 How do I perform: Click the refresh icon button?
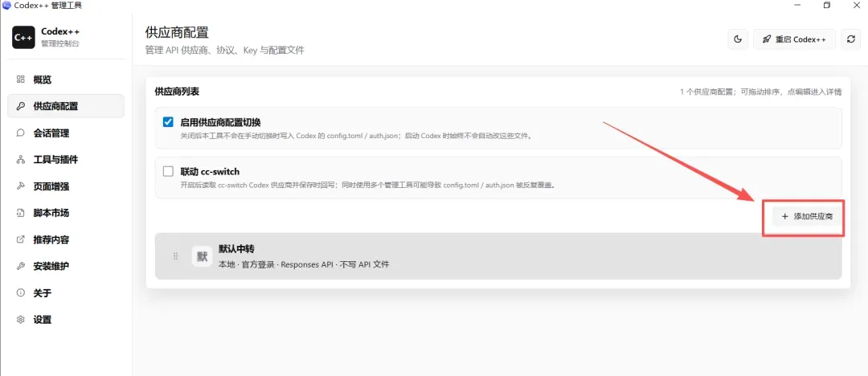click(851, 39)
